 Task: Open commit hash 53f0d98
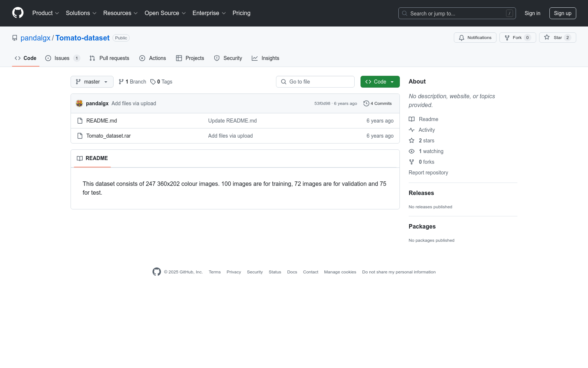(322, 103)
